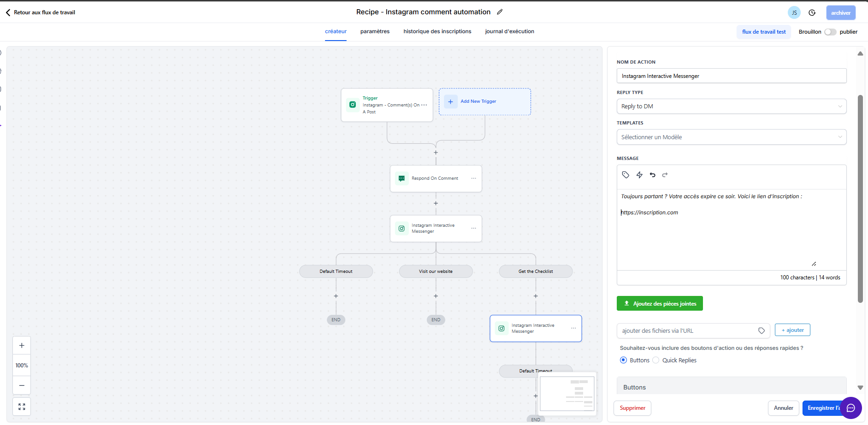
Task: Open the Reply to DM dropdown
Action: tap(732, 106)
